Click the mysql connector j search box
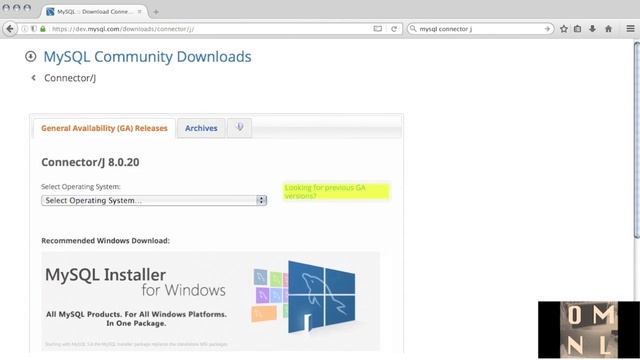The image size is (640, 360). click(x=481, y=29)
